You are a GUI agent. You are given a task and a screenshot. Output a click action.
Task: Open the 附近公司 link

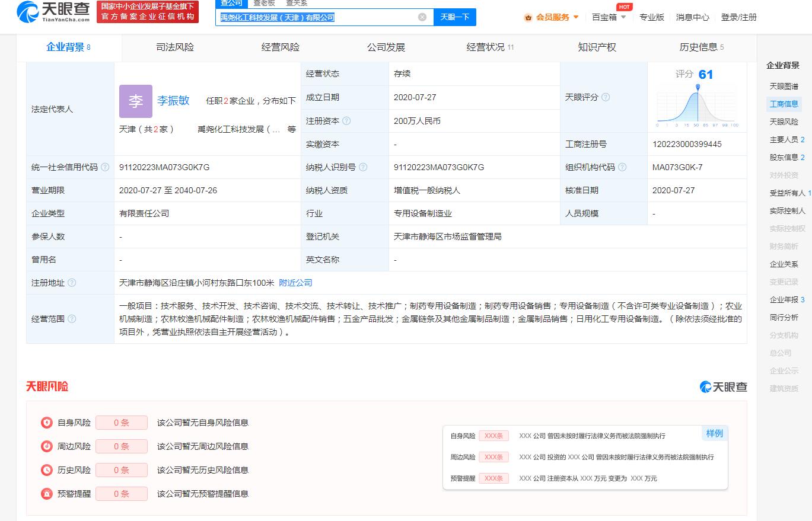[x=295, y=283]
